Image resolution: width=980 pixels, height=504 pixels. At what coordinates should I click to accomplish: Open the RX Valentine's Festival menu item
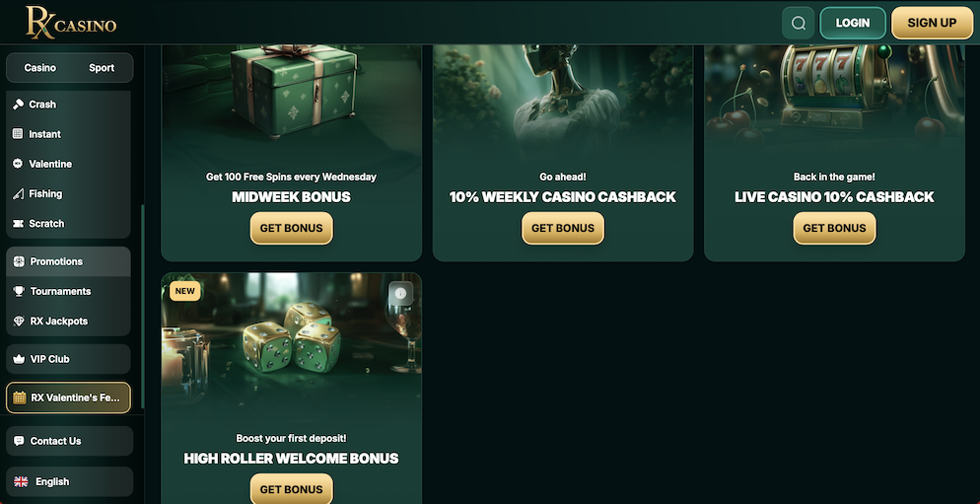point(68,397)
